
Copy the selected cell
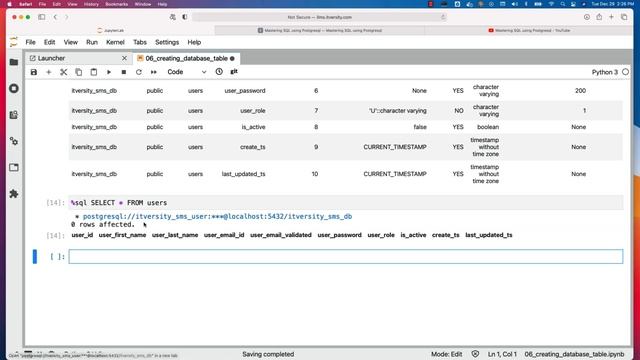point(78,72)
